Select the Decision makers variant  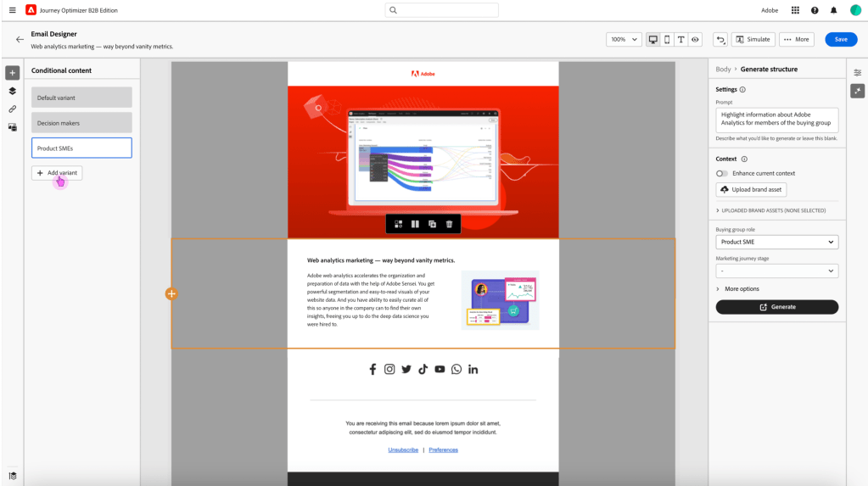(81, 123)
